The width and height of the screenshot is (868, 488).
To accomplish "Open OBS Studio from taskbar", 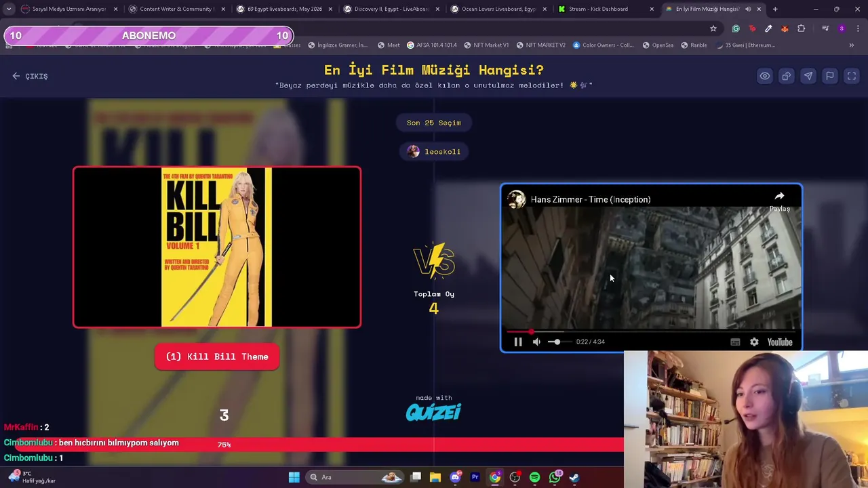I will tap(515, 477).
